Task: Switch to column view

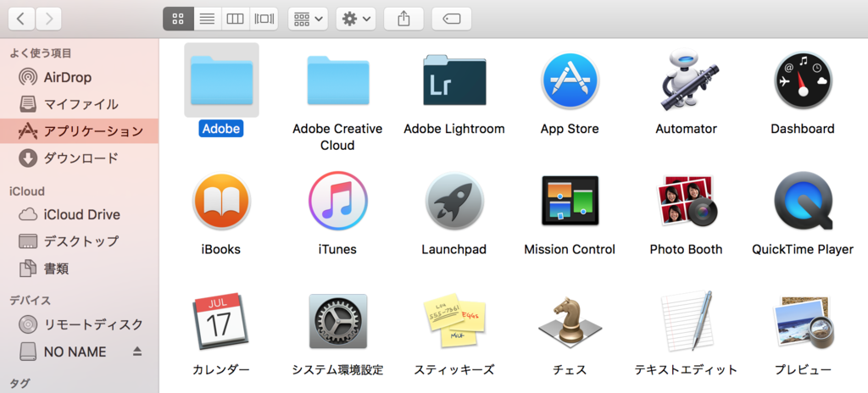Action: pyautogui.click(x=236, y=19)
